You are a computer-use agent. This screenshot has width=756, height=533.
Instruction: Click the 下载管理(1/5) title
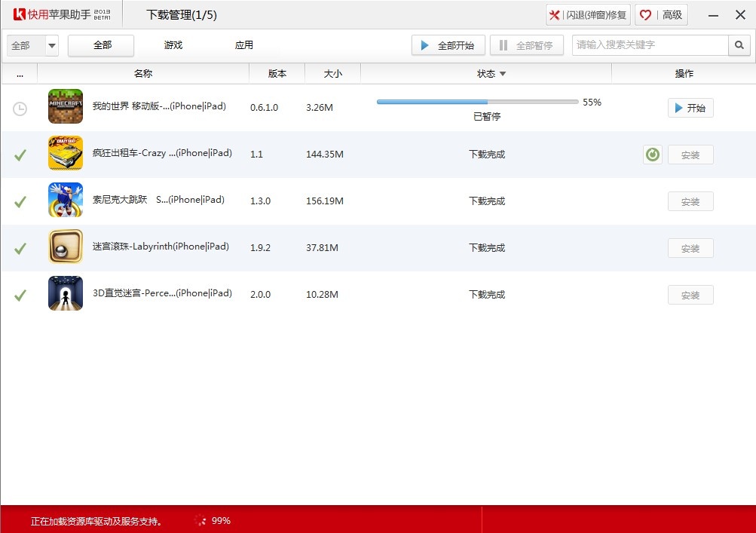(182, 15)
